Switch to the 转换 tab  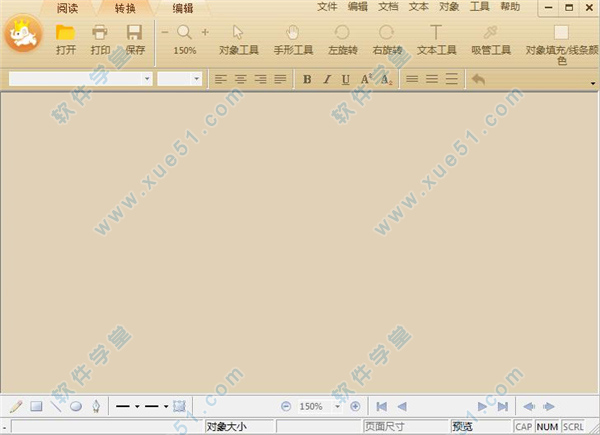tap(125, 8)
